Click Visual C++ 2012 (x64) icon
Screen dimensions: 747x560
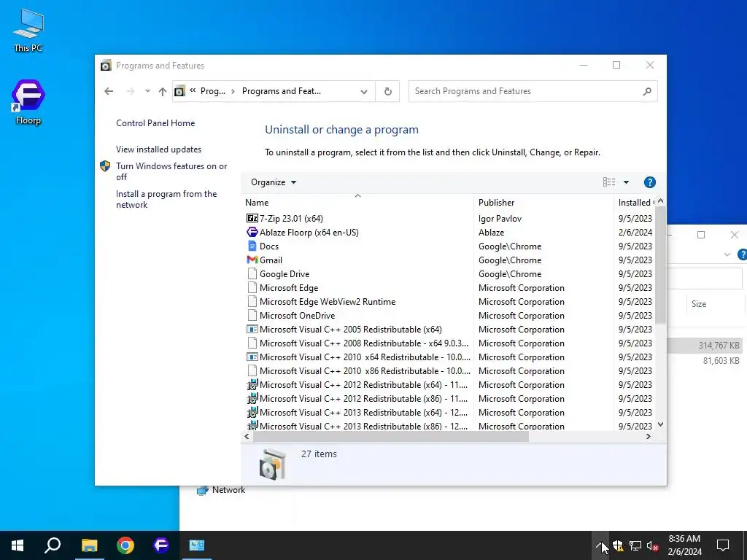(252, 385)
